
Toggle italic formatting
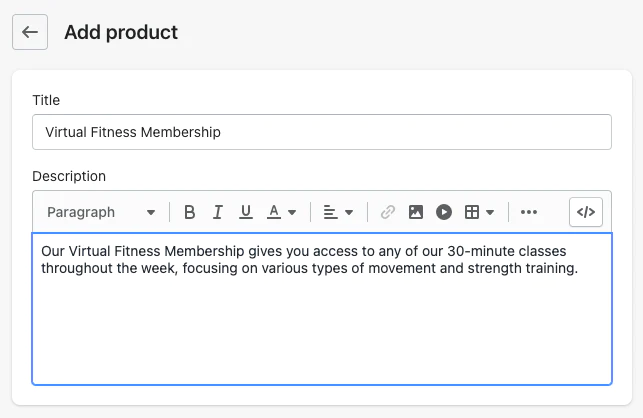217,212
